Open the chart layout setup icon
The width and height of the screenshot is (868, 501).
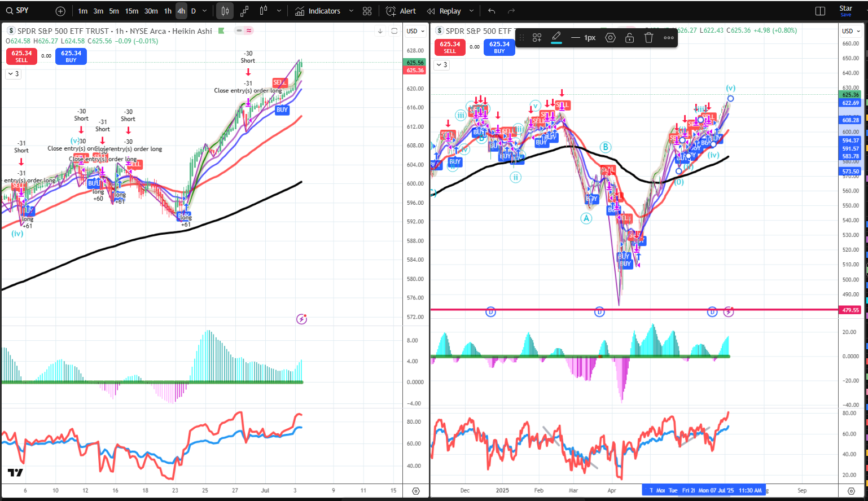pos(821,11)
